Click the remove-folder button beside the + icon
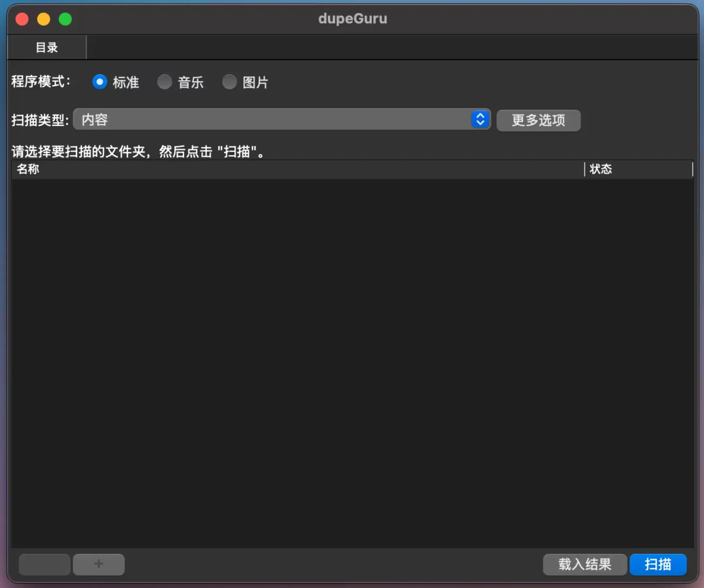This screenshot has height=588, width=704. (x=44, y=564)
